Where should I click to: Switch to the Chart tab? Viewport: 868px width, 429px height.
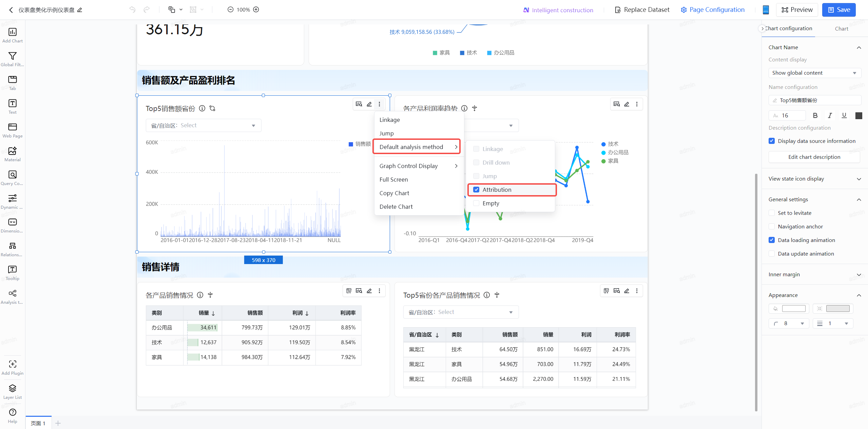click(x=841, y=29)
